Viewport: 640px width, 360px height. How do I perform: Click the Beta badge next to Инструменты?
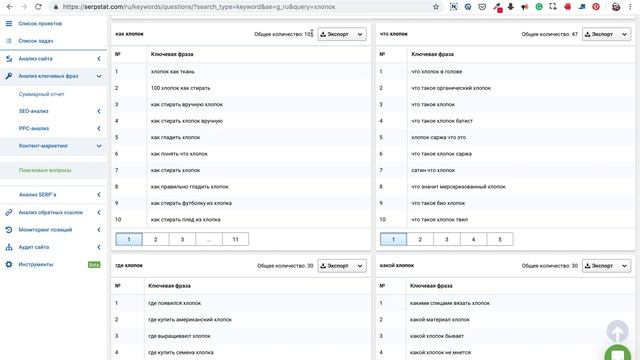tap(94, 264)
